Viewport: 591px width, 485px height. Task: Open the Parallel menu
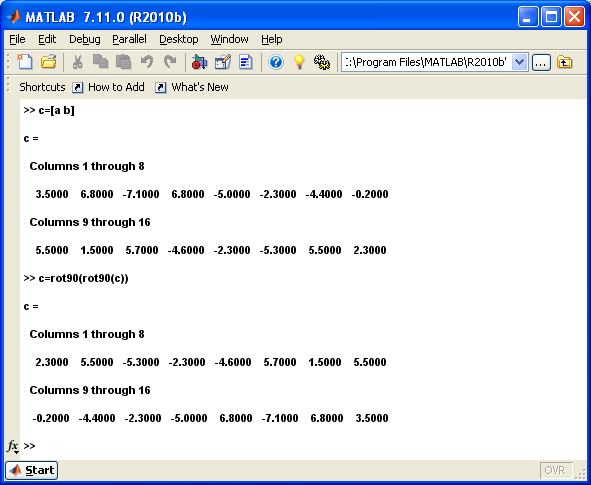[129, 39]
